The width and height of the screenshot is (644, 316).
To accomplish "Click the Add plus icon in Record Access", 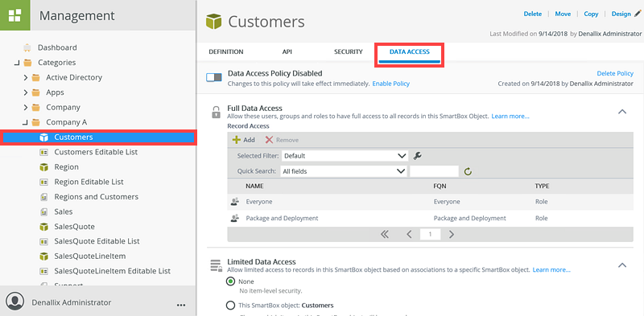I will click(237, 140).
